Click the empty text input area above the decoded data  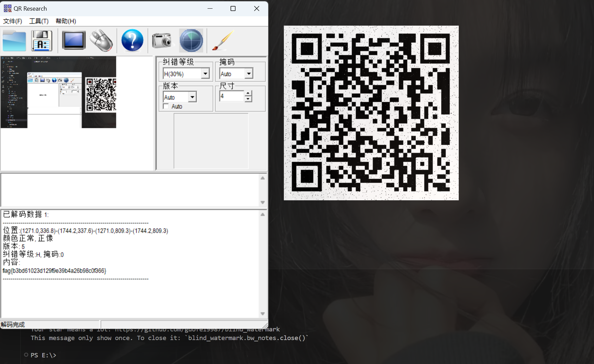coord(130,190)
